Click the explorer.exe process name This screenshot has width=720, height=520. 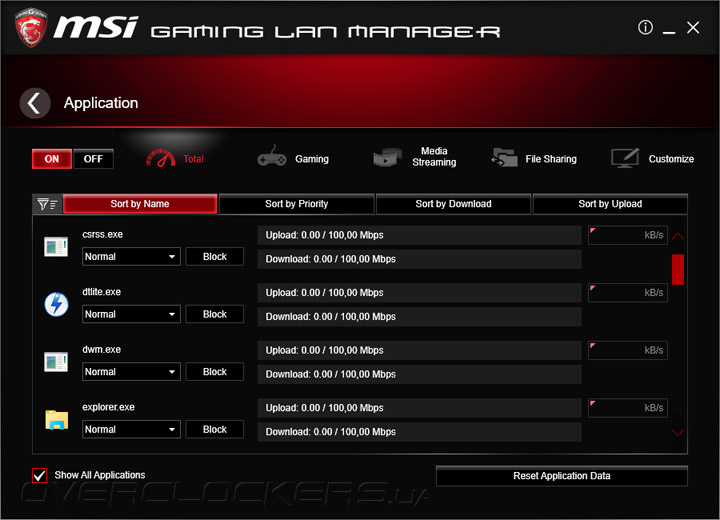click(x=108, y=407)
